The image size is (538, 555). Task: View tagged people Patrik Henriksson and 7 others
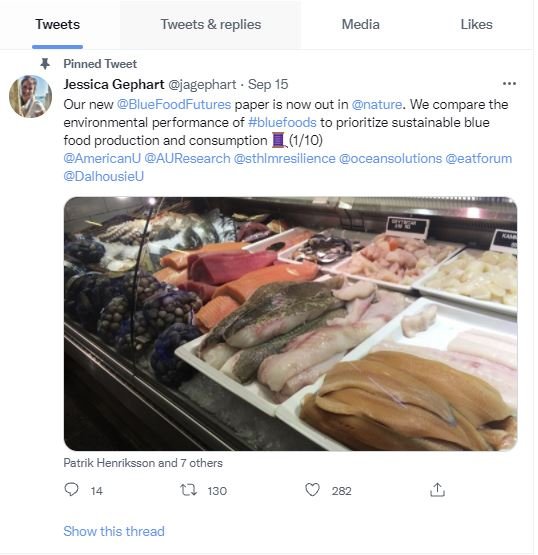143,463
